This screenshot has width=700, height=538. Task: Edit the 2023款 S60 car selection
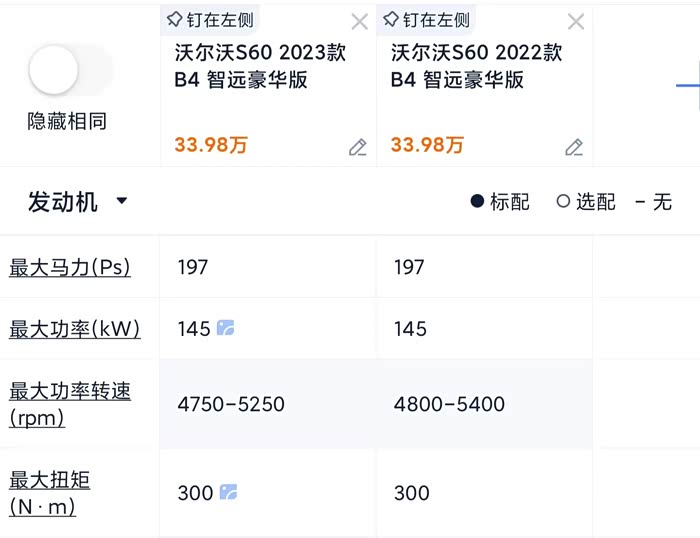click(x=358, y=147)
